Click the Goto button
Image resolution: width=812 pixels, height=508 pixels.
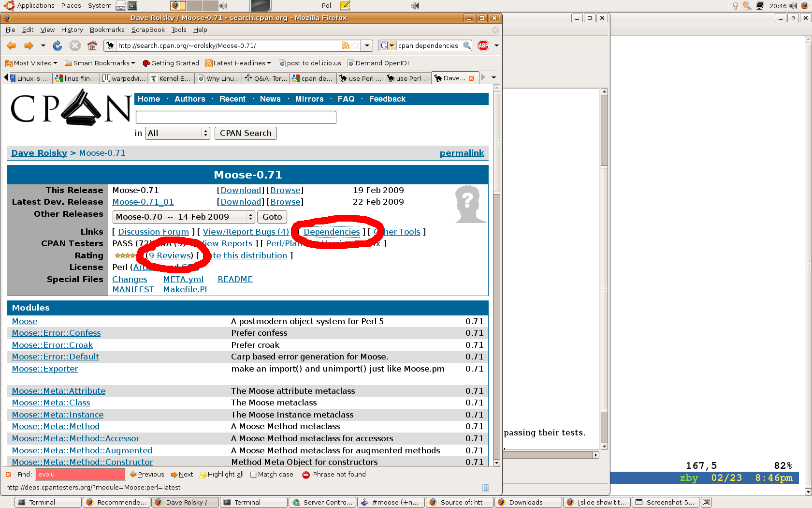pos(272,217)
